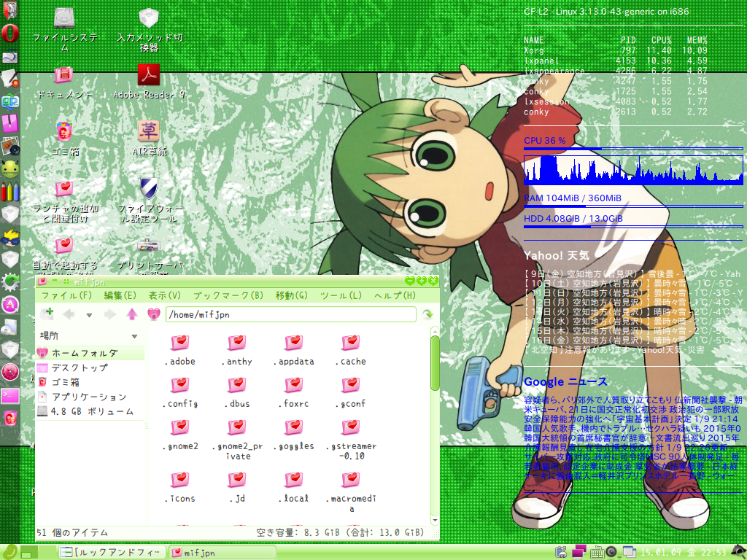This screenshot has height=560, width=747.
Task: Open the notepad-with-pen icon in dock
Action: [x=9, y=78]
